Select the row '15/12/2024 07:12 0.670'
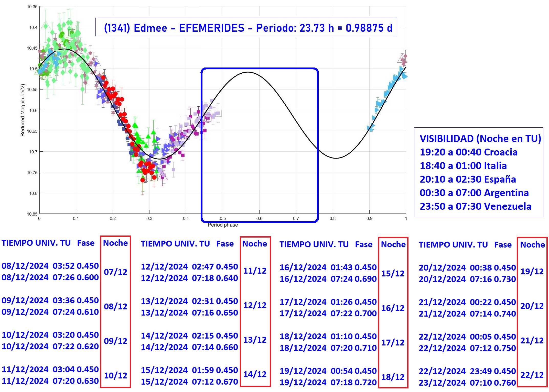This screenshot has width=549, height=392. [189, 382]
